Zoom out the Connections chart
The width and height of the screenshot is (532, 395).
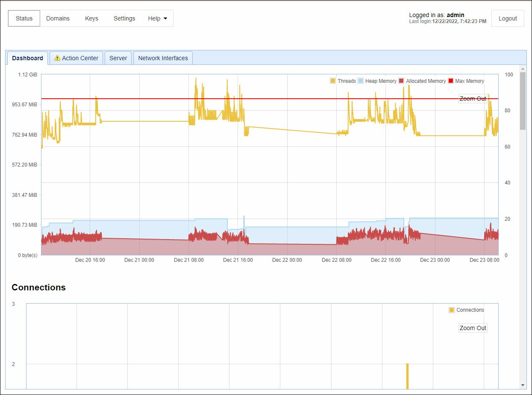pyautogui.click(x=473, y=328)
